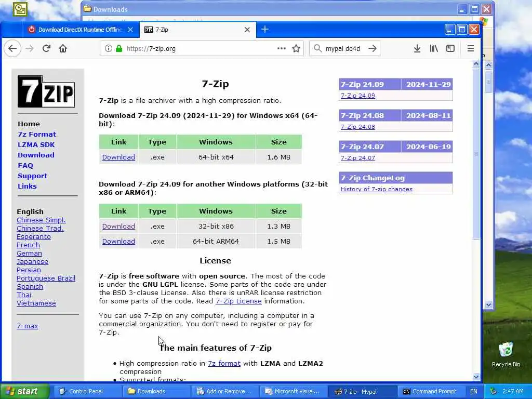This screenshot has height=399, width=532.
Task: Click the search magnifier icon
Action: [x=317, y=48]
